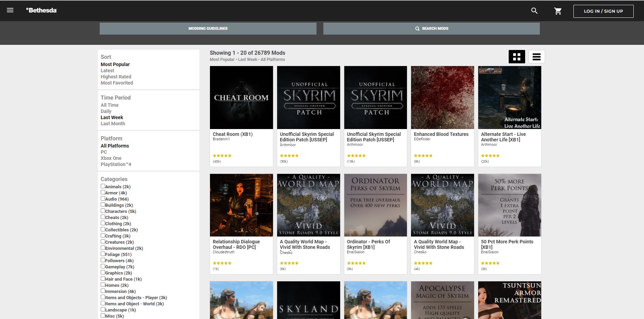Viewport: 644px width, 319px height.
Task: Set time period to Last Month
Action: click(x=113, y=124)
